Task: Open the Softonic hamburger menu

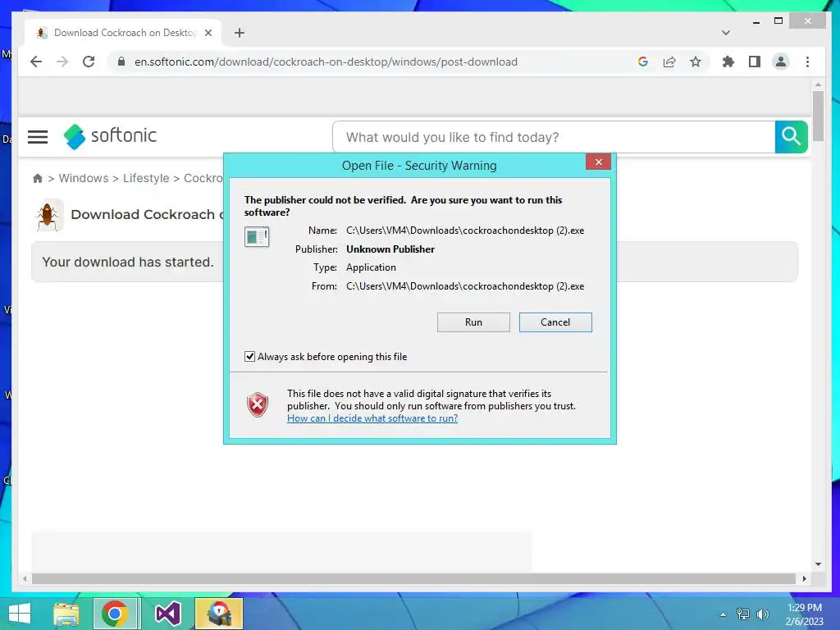Action: [38, 137]
